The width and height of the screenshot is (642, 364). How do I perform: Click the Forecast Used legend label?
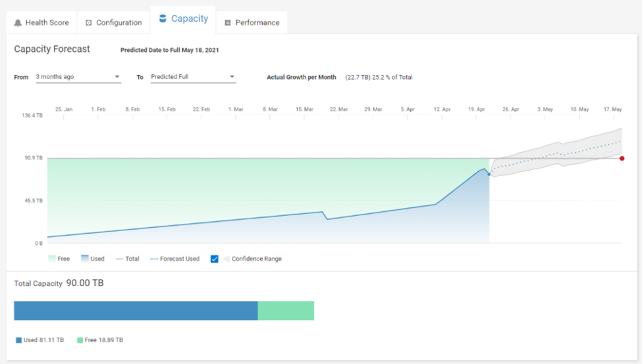pyautogui.click(x=179, y=259)
